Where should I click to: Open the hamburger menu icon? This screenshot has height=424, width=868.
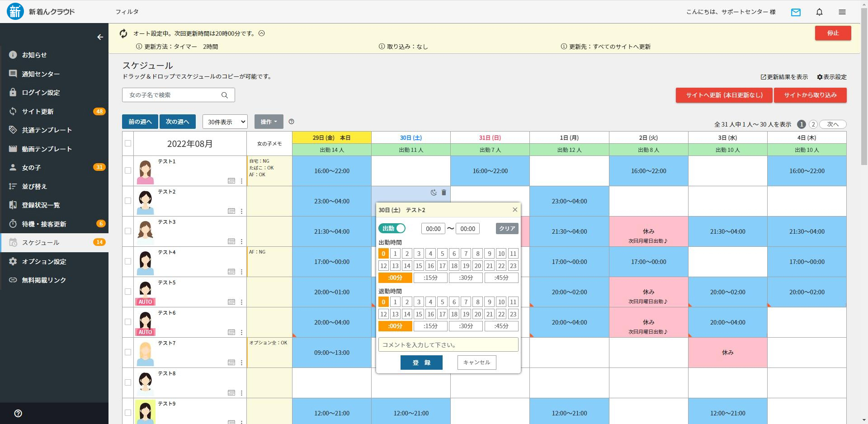tap(842, 12)
